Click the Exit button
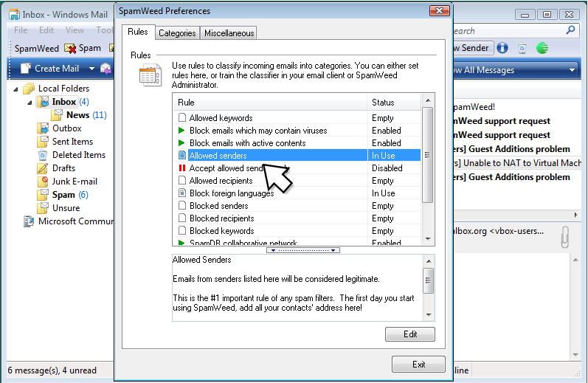Image resolution: width=588 pixels, height=383 pixels. 418,365
